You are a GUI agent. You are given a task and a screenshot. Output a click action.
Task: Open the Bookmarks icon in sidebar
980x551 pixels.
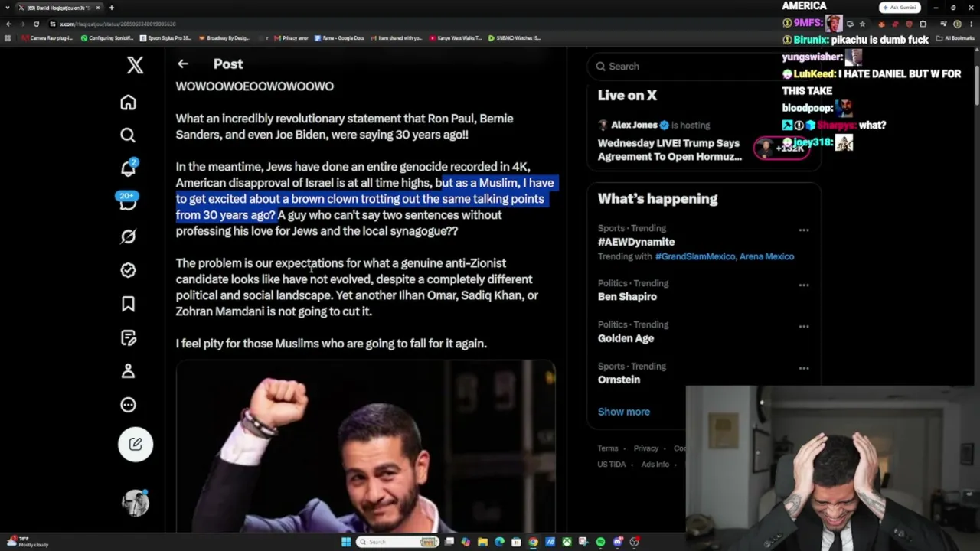tap(128, 304)
